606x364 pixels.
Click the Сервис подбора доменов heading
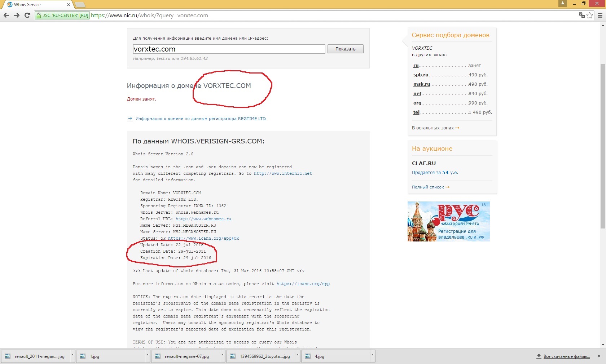[x=451, y=35]
